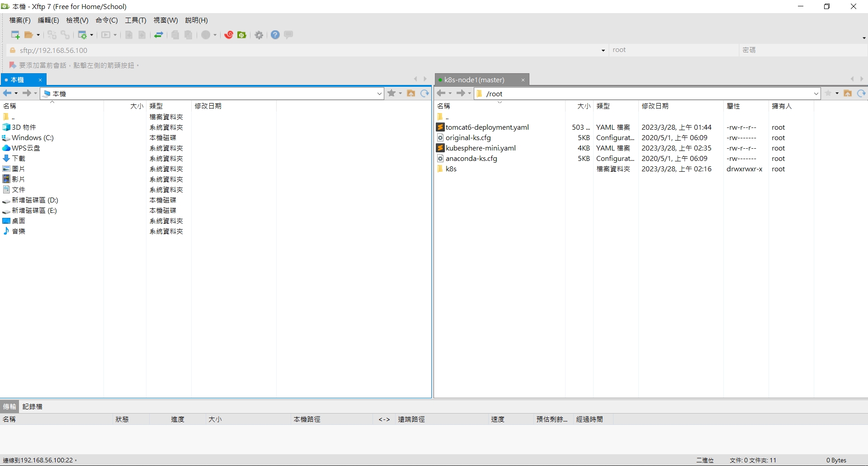The width and height of the screenshot is (868, 466).
Task: Open the 工具(T) menu
Action: pyautogui.click(x=136, y=20)
